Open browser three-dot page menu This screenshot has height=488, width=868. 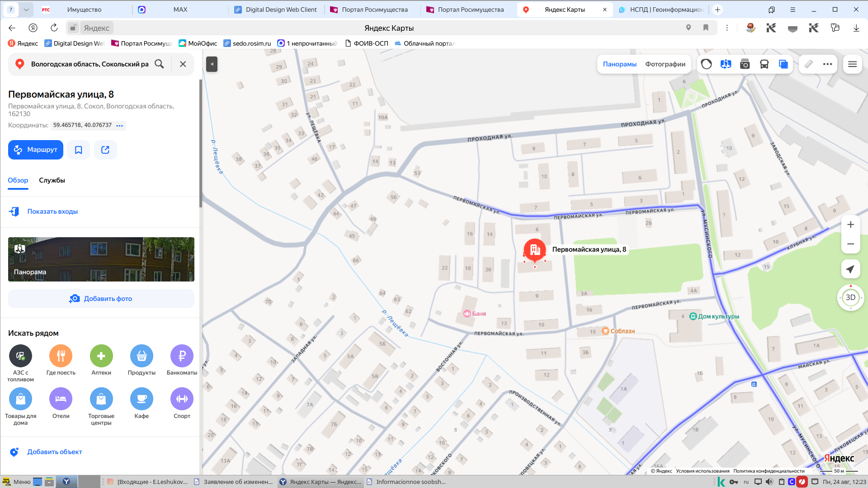(x=727, y=28)
